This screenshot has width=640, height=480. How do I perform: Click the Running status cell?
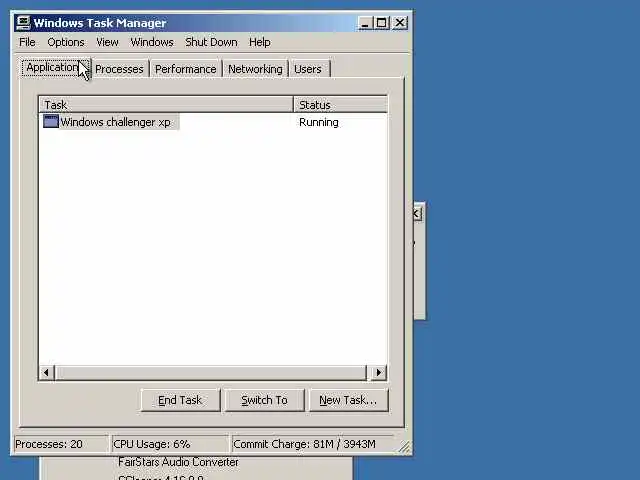point(318,122)
